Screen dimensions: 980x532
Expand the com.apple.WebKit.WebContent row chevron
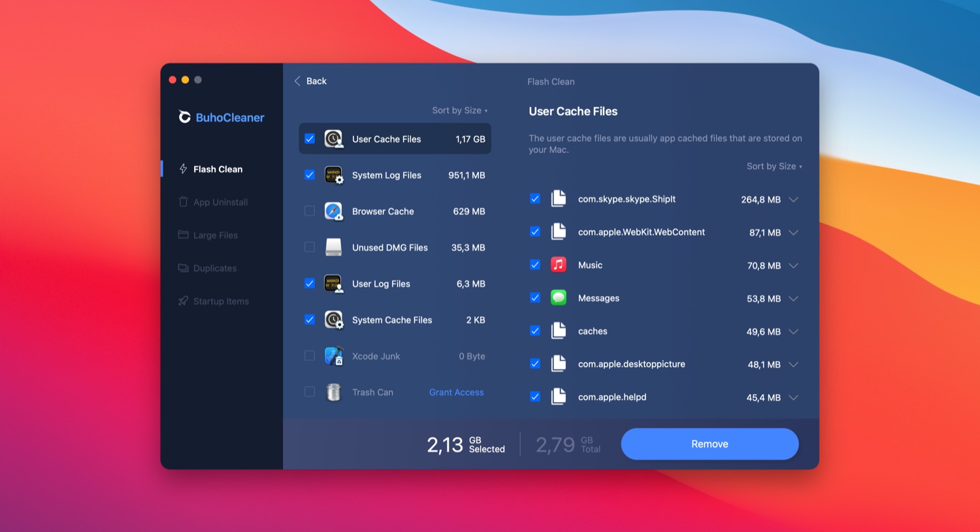coord(794,233)
